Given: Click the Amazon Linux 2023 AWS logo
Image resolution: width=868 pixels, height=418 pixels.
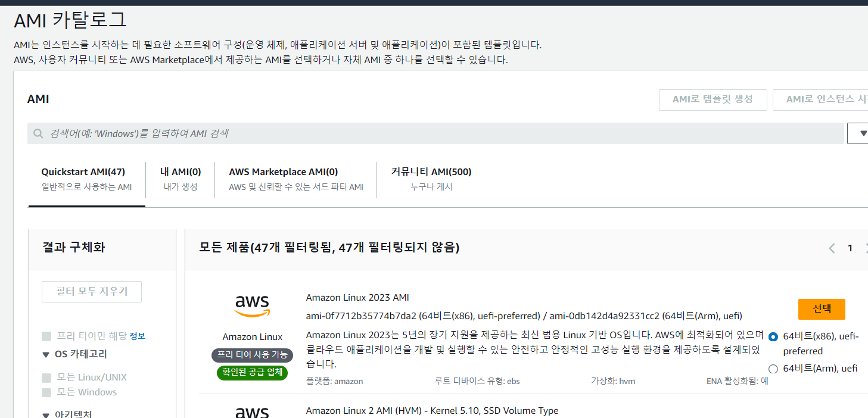Looking at the screenshot, I should click(x=252, y=305).
